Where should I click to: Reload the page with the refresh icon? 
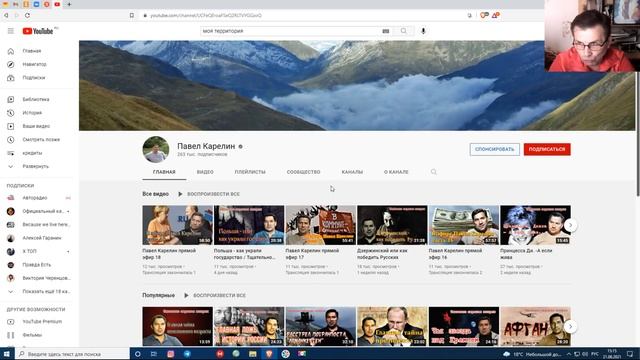[27, 15]
